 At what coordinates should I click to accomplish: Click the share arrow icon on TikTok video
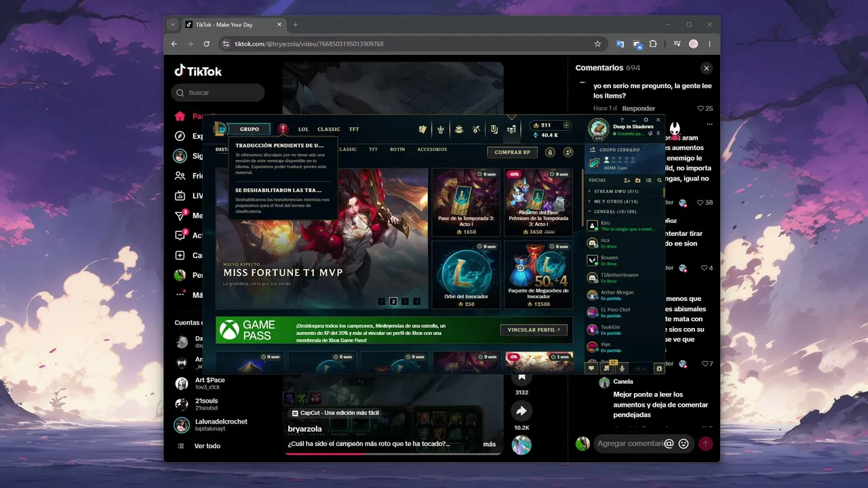pyautogui.click(x=521, y=411)
